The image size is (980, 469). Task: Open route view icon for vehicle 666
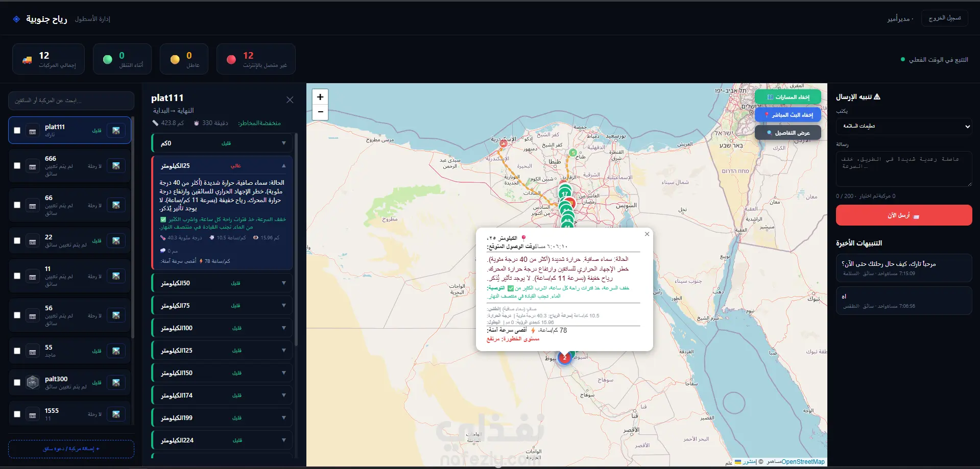[116, 166]
